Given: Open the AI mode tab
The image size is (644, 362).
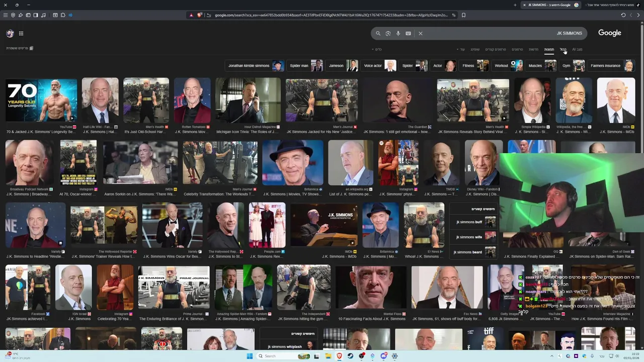Looking at the screenshot, I should pos(577,49).
